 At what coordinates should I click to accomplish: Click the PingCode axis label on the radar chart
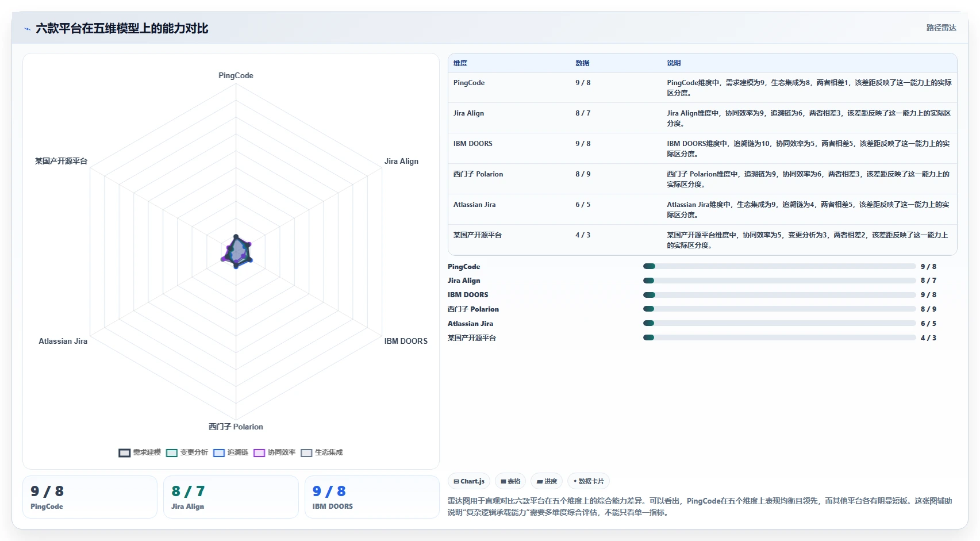click(x=236, y=75)
